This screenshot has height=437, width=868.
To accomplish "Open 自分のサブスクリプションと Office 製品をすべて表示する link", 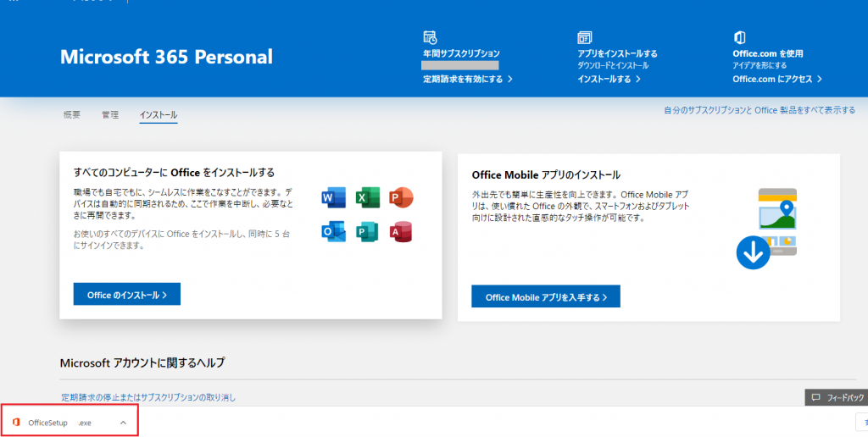I will (759, 110).
